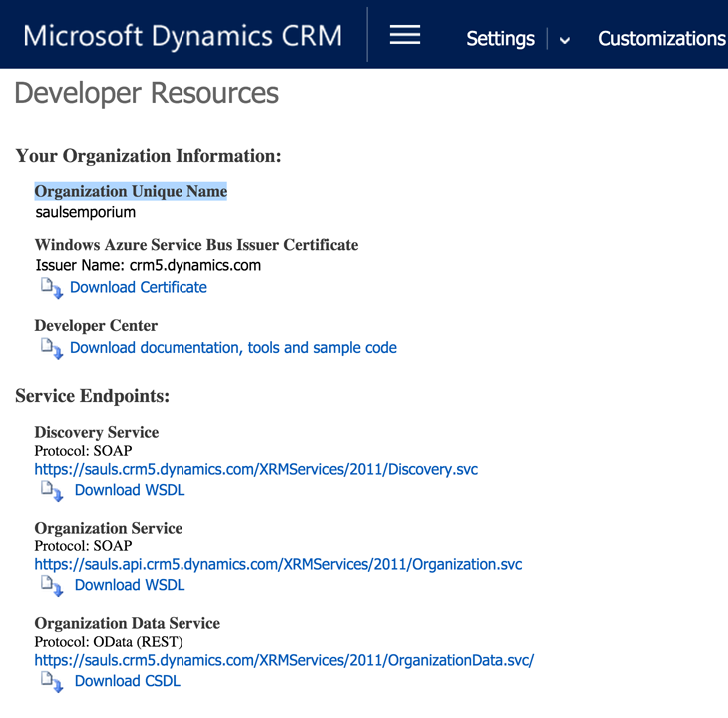The width and height of the screenshot is (728, 718).
Task: Expand the Settings dropdown chevron
Action: (x=565, y=40)
